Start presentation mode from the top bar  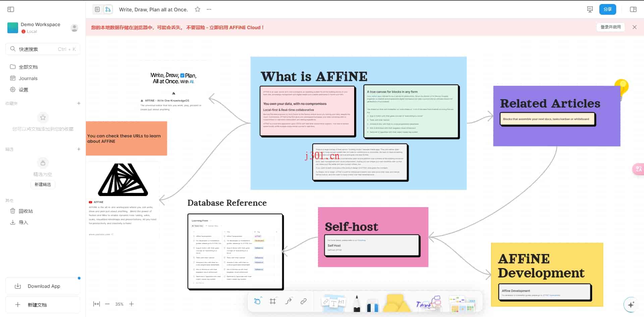(x=590, y=9)
